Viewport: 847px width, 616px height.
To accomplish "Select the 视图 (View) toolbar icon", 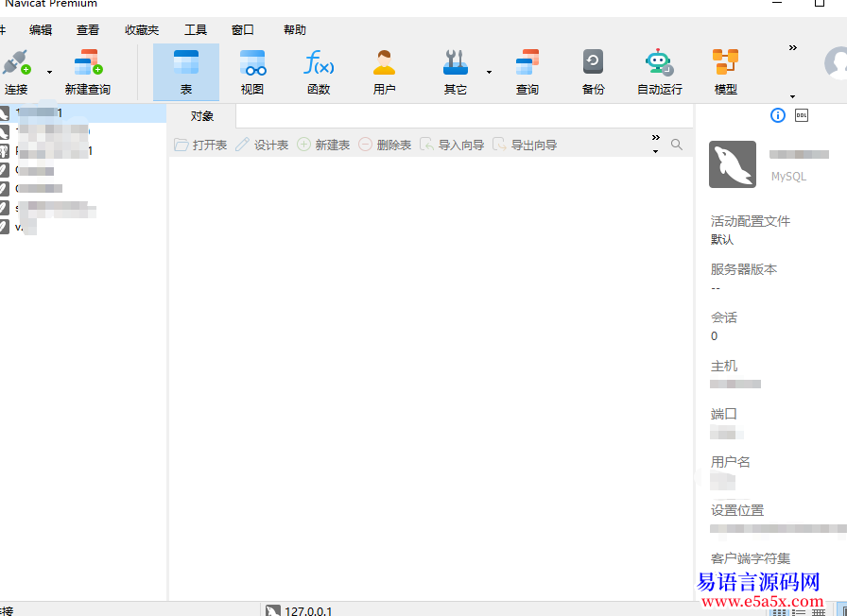I will coord(252,72).
